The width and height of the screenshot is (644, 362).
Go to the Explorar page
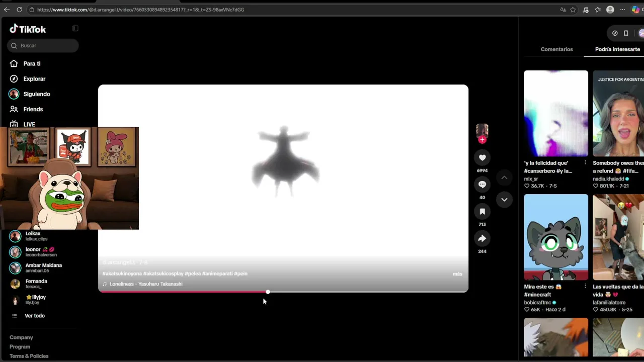(34, 79)
